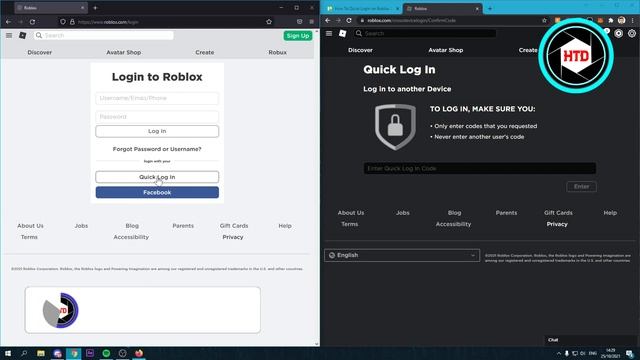Viewport: 640px width, 360px height.
Task: Click the Password input field
Action: click(157, 117)
